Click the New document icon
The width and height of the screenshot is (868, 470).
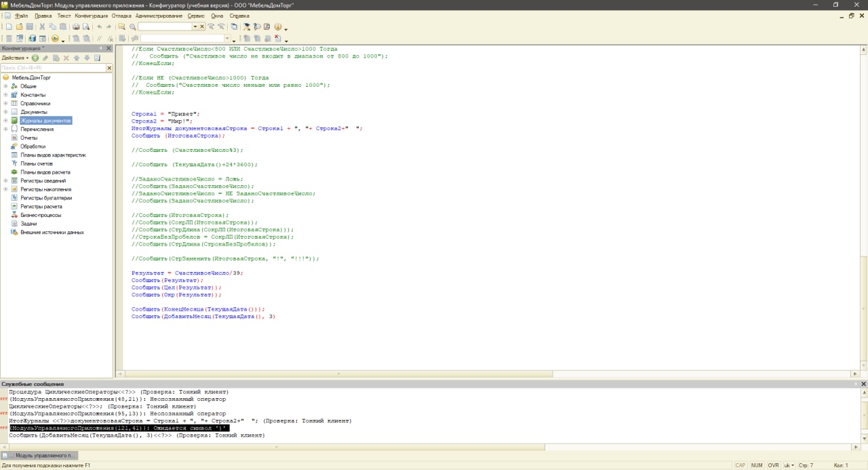[x=9, y=27]
